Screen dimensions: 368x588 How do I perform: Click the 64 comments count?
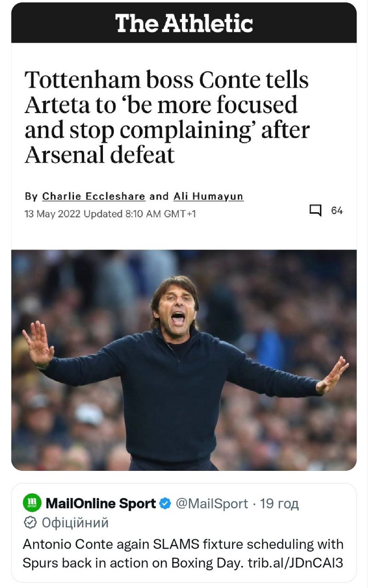(x=337, y=210)
